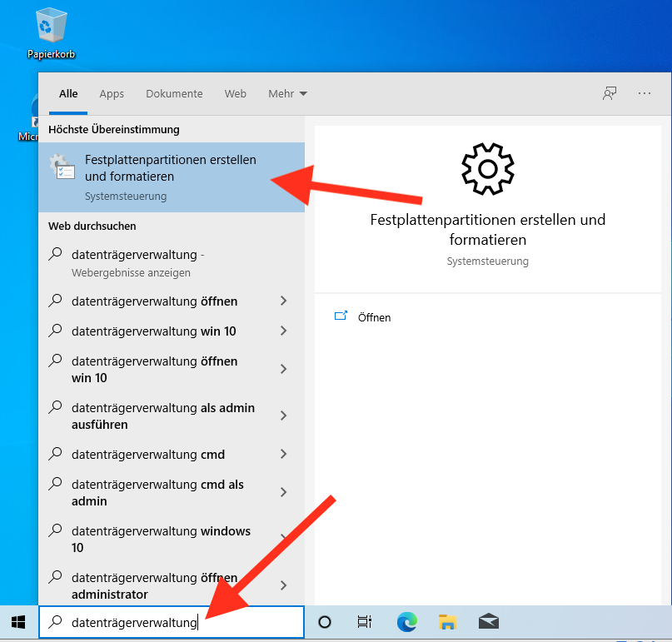
Task: Click the search input field with 'datenträgerverwaltung'
Action: tap(172, 622)
